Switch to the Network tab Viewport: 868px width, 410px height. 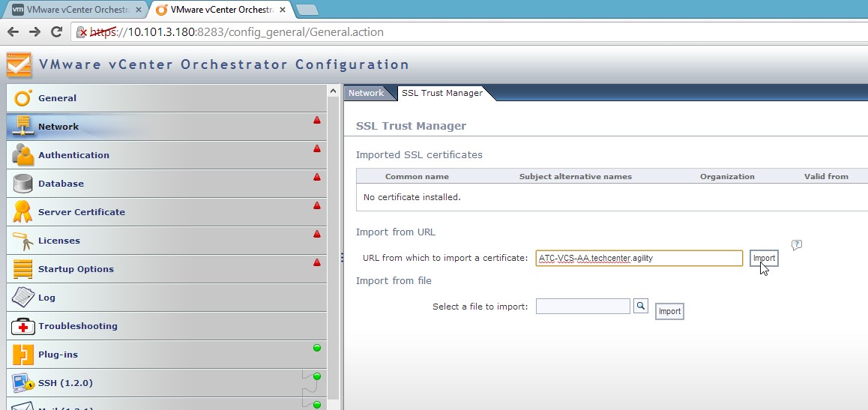tap(367, 93)
